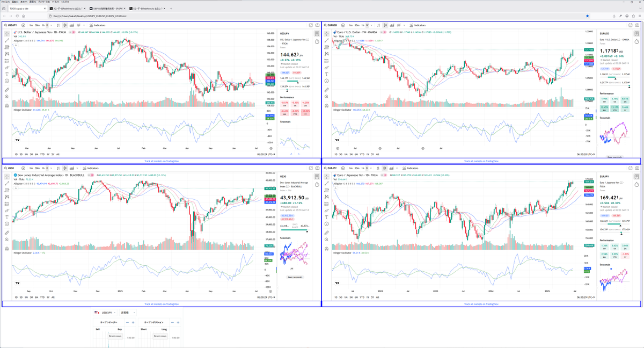Switch to S&P500 browser tab
The width and height of the screenshot is (644, 348).
[106, 9]
